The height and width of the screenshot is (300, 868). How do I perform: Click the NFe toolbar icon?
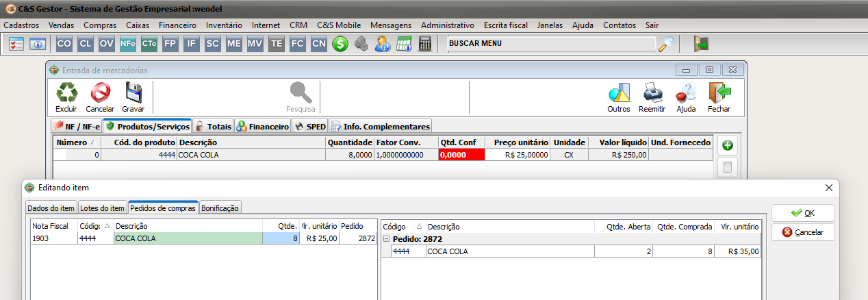coord(128,44)
